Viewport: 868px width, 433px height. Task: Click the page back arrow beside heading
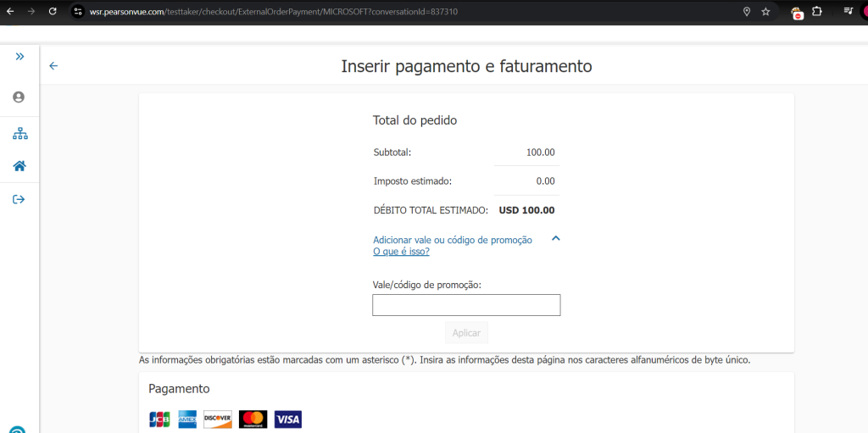pyautogui.click(x=53, y=66)
